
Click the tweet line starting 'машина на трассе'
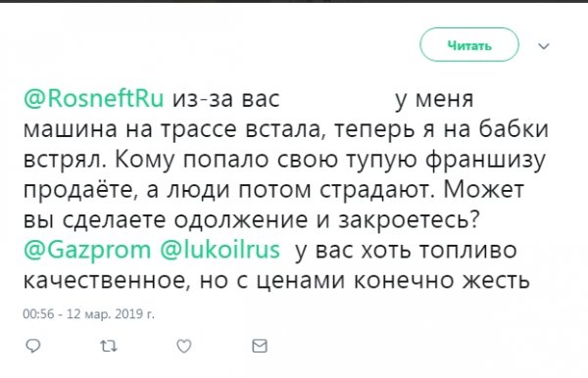(x=286, y=129)
